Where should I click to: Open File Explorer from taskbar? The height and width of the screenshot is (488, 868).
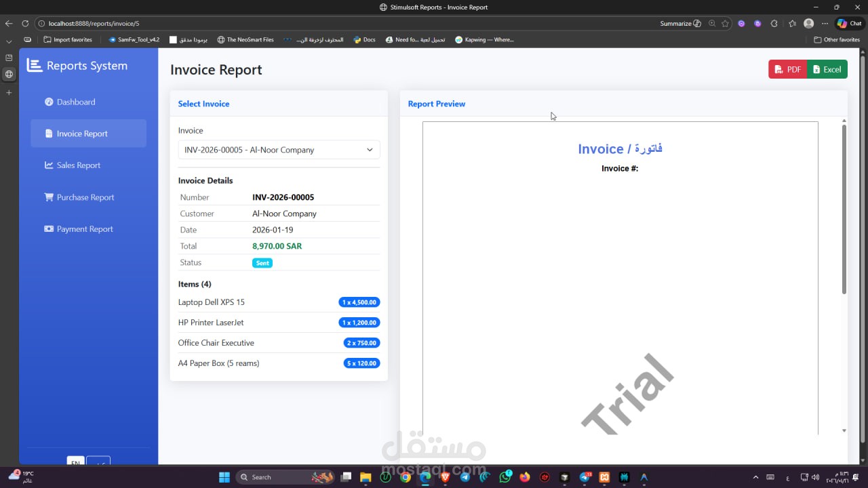point(366,477)
